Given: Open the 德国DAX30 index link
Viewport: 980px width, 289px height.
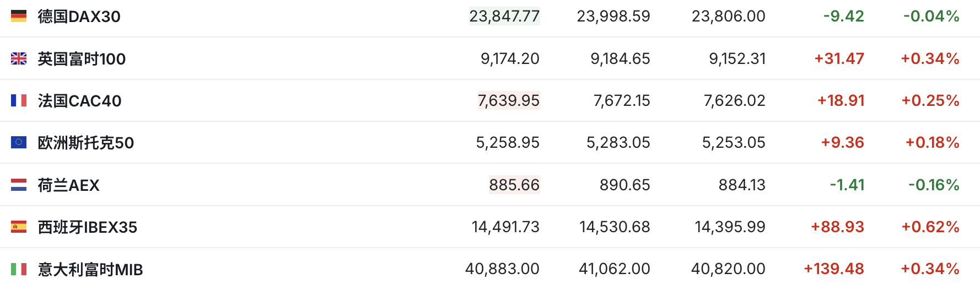Looking at the screenshot, I should [79, 17].
